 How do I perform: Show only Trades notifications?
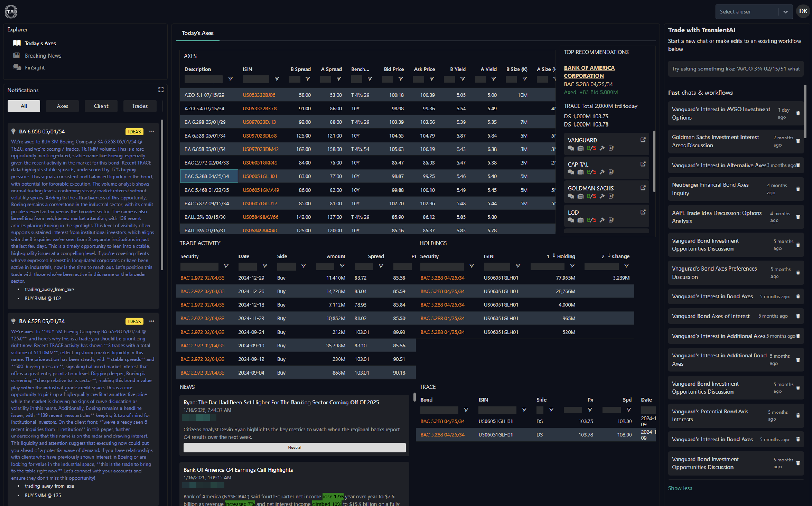140,106
